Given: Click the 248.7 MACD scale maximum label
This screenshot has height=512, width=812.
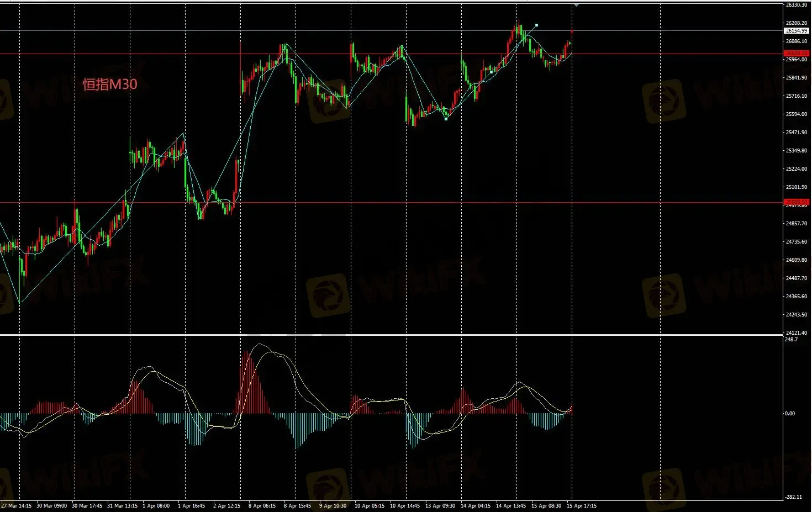Looking at the screenshot, I should coord(791,340).
